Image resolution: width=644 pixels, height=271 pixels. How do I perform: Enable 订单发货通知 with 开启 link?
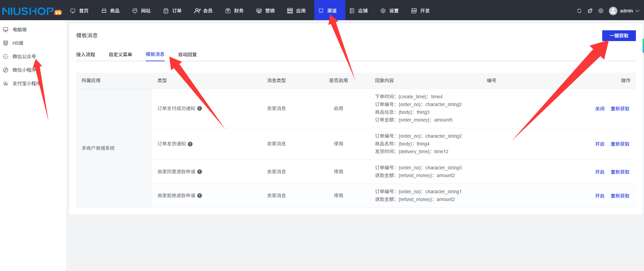click(x=599, y=144)
